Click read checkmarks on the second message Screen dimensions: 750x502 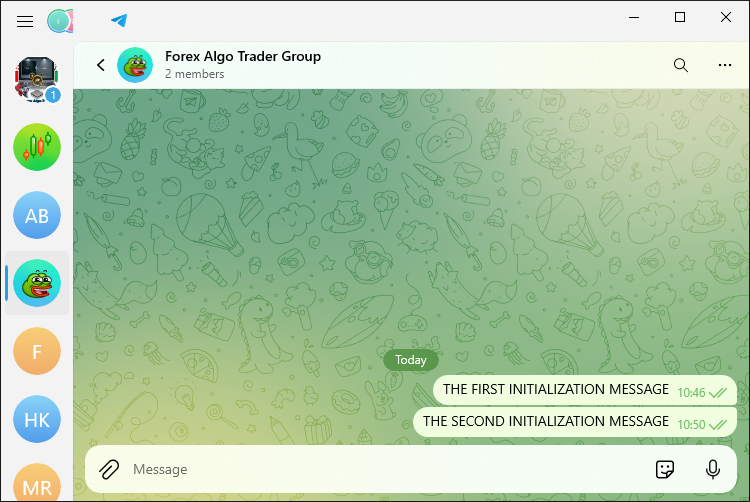pyautogui.click(x=718, y=425)
